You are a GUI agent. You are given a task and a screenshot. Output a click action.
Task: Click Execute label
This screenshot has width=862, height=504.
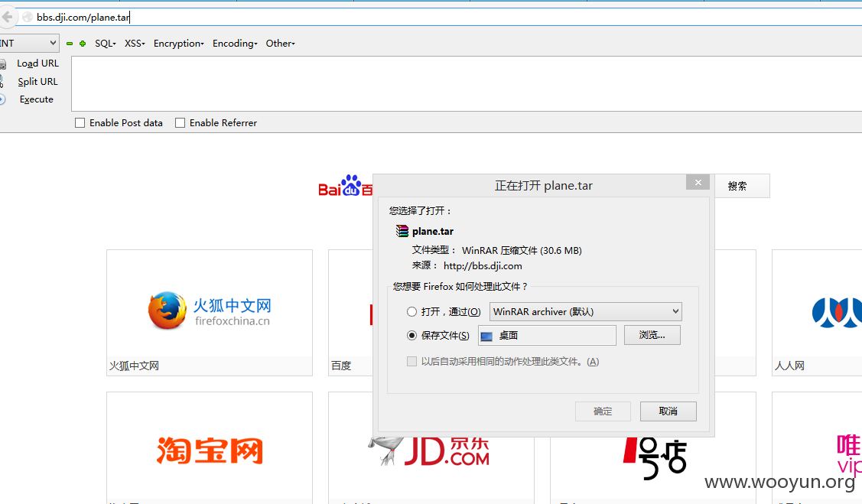click(36, 99)
